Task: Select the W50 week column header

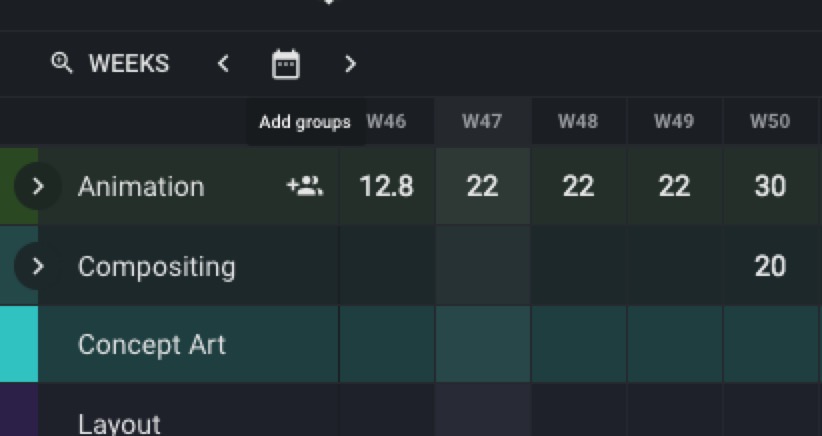Action: click(770, 122)
